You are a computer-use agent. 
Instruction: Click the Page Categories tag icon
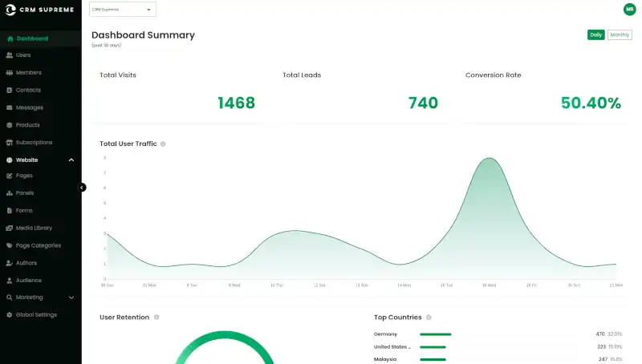tap(10, 245)
